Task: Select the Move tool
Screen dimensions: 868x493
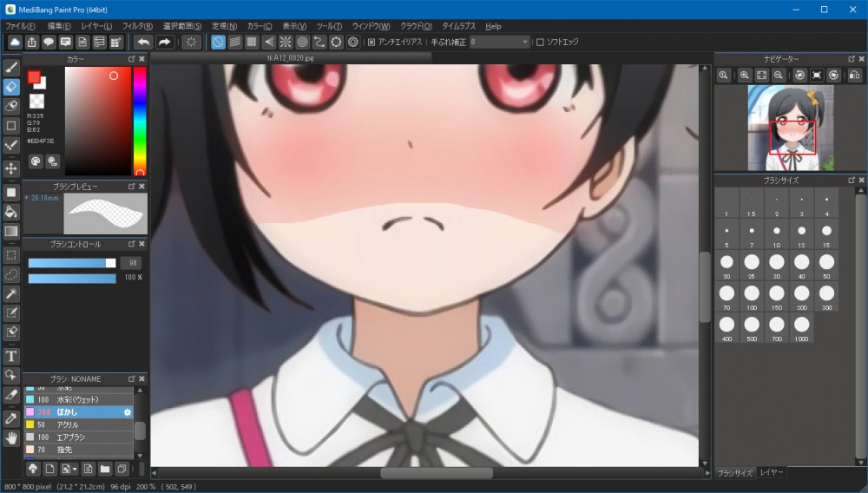Action: (11, 168)
